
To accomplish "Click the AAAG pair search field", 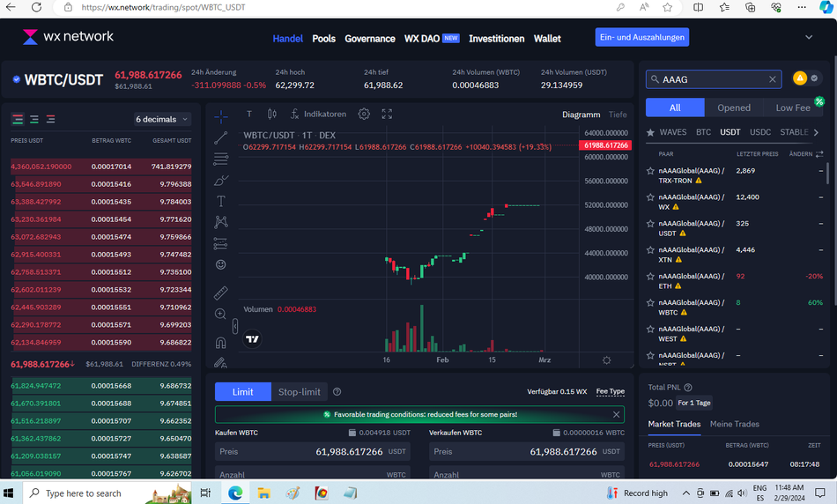I will point(713,79).
